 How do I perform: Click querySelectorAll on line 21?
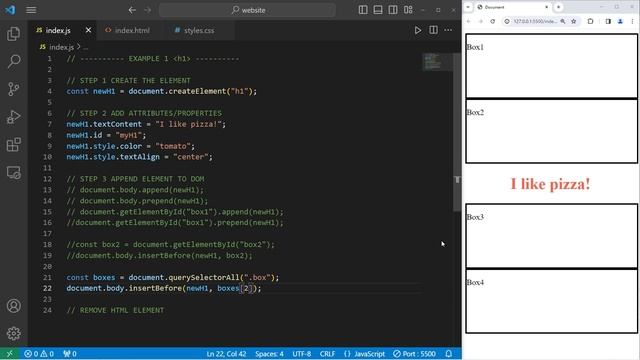tap(204, 278)
